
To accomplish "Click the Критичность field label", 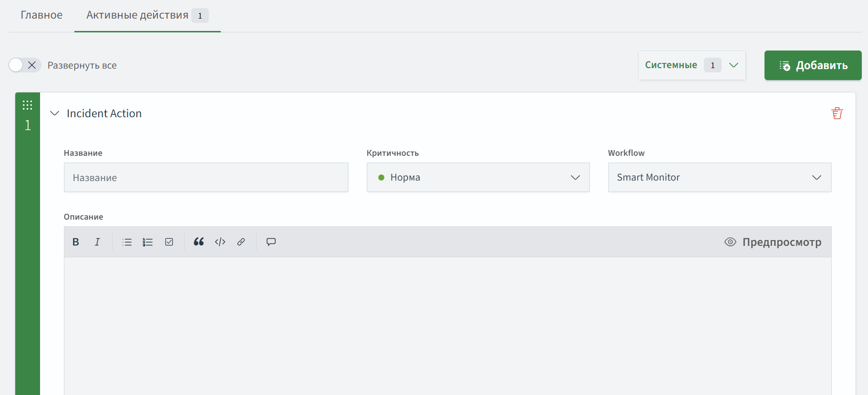I will click(393, 153).
